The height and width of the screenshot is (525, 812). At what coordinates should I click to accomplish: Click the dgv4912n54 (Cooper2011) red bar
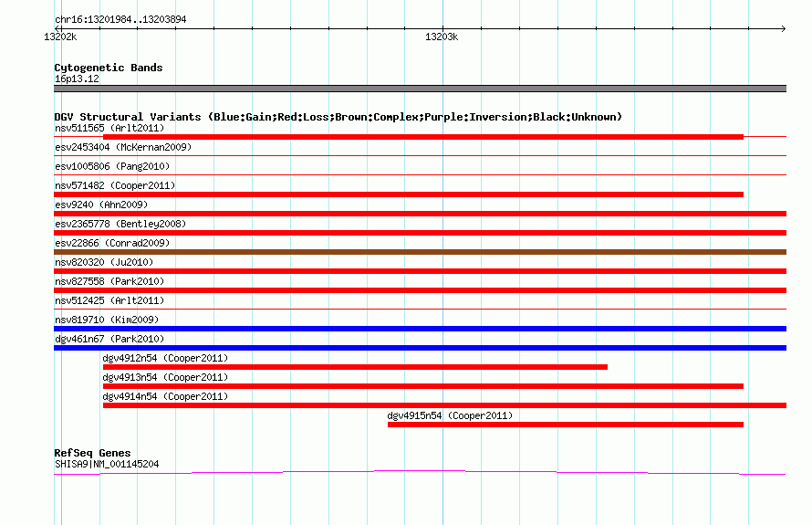coord(355,367)
